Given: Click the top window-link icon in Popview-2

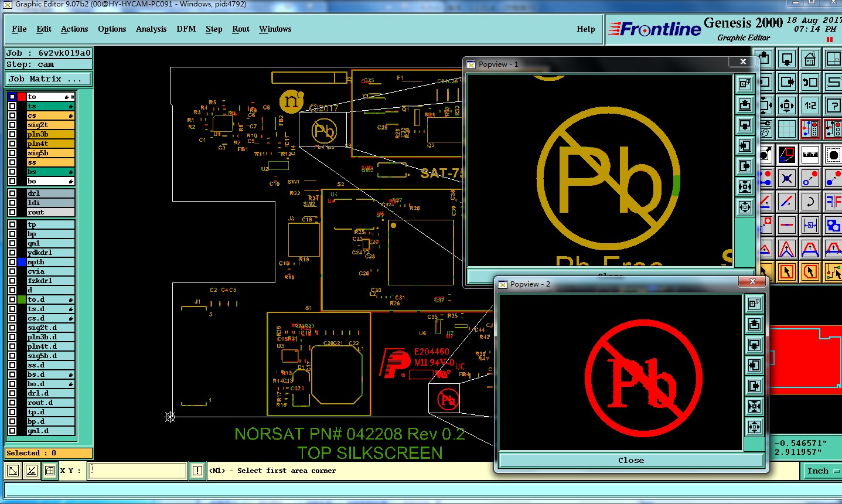Looking at the screenshot, I should click(754, 303).
